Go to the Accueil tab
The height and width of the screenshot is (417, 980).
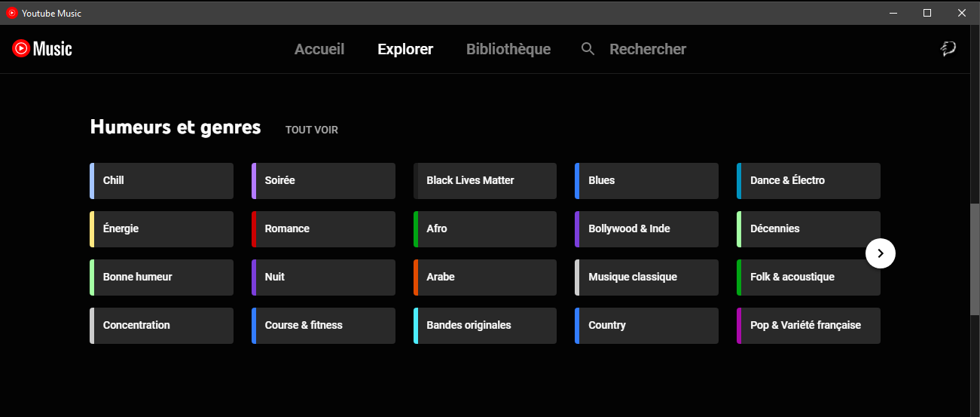[x=319, y=49]
